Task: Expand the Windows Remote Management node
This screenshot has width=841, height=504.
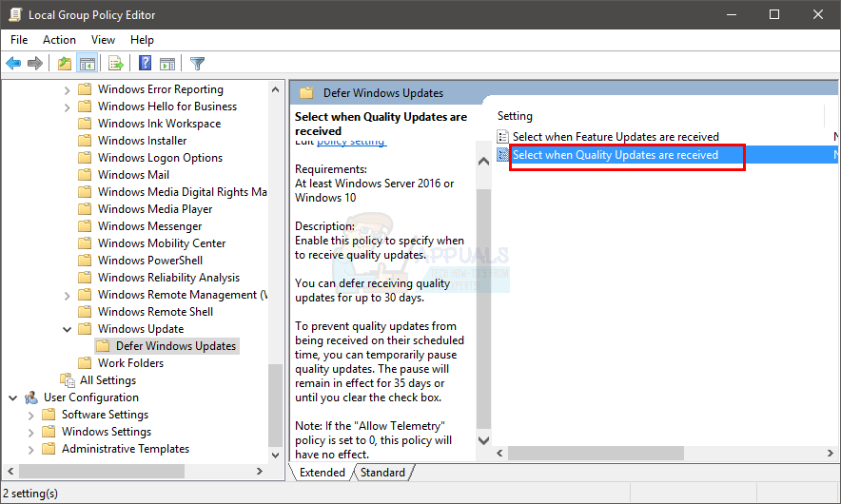Action: 67,296
